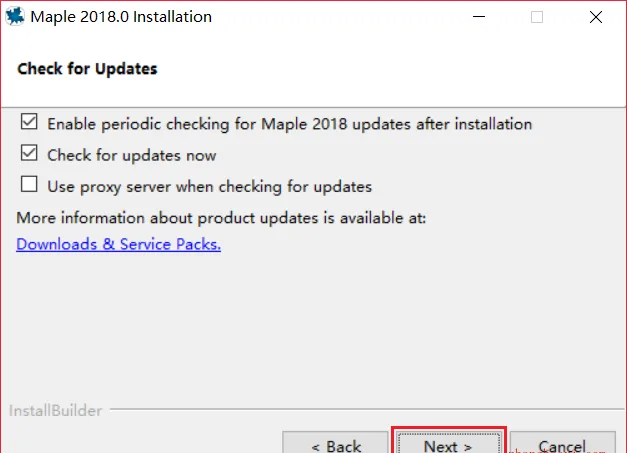The width and height of the screenshot is (627, 453).
Task: Enable the 'Use proxy server' checkbox
Action: (29, 184)
